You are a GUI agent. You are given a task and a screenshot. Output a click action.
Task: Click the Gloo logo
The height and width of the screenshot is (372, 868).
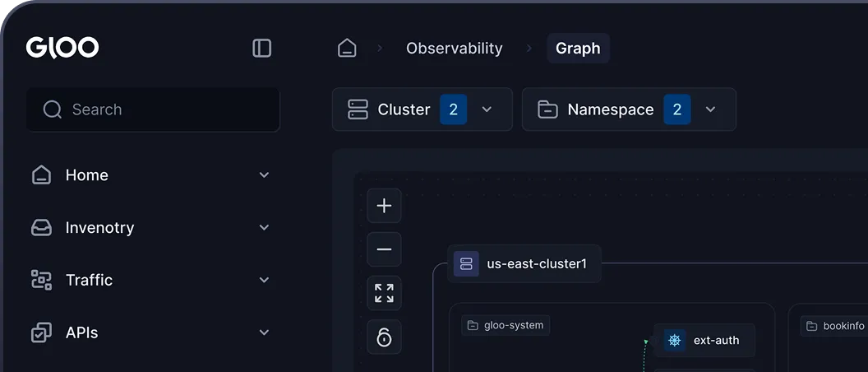click(x=62, y=48)
